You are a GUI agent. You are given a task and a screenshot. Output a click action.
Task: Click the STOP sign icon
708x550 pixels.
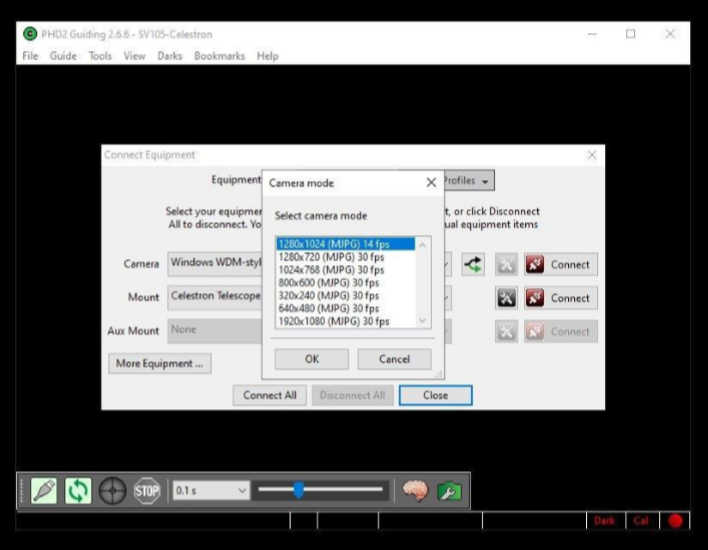click(147, 490)
